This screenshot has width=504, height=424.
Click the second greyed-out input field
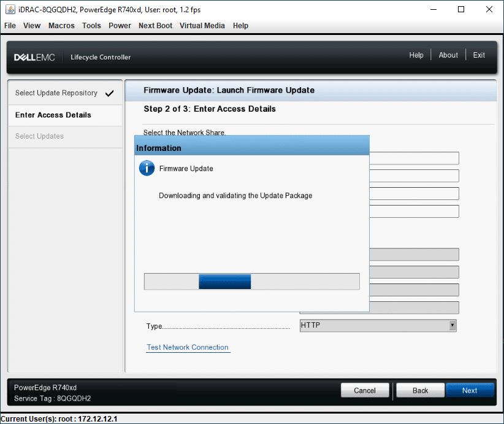tap(414, 272)
